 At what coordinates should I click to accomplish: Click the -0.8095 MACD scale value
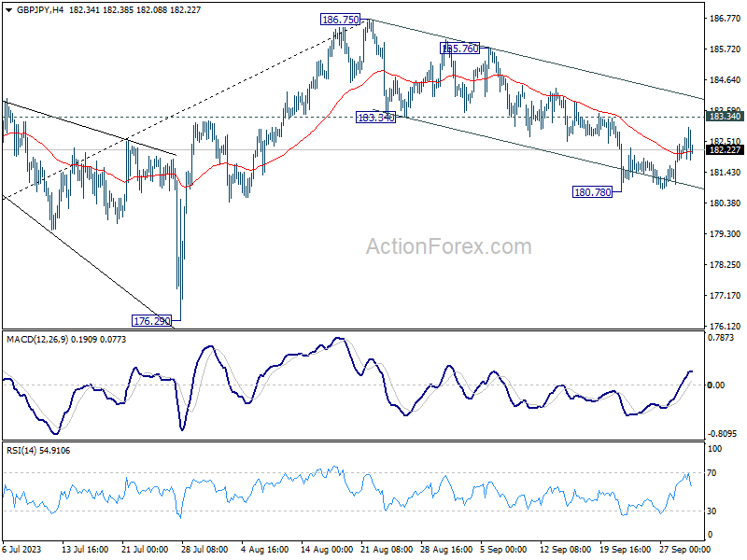pos(722,434)
